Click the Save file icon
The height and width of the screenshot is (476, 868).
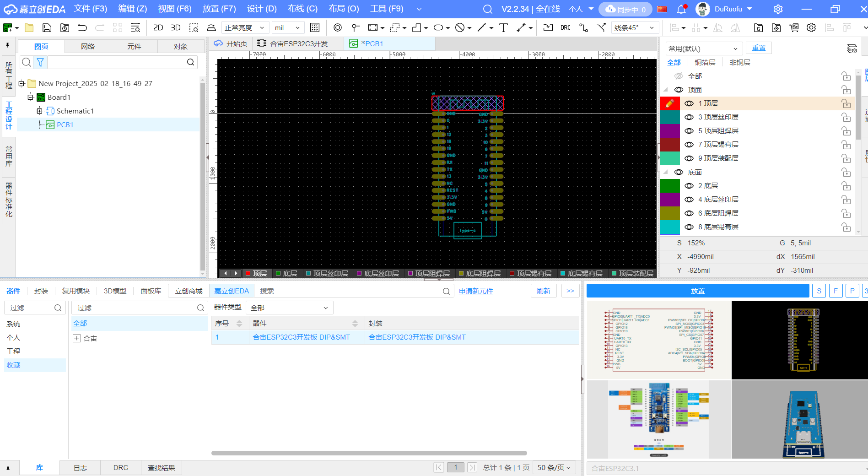click(x=47, y=28)
